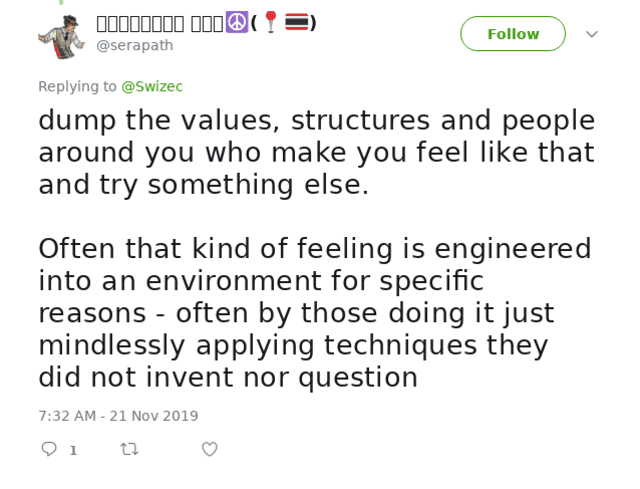Click the Thailand flag emoji in name
640x489 pixels.
point(296,22)
